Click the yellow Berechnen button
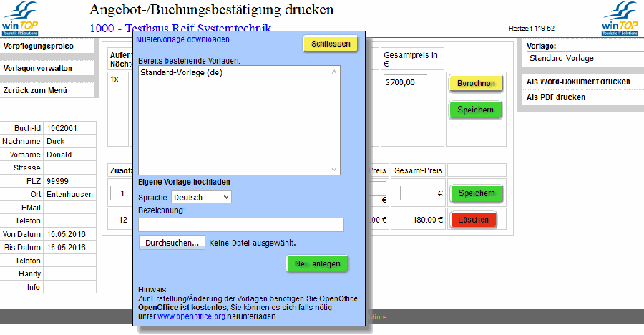Image resolution: width=644 pixels, height=335 pixels. [x=476, y=84]
